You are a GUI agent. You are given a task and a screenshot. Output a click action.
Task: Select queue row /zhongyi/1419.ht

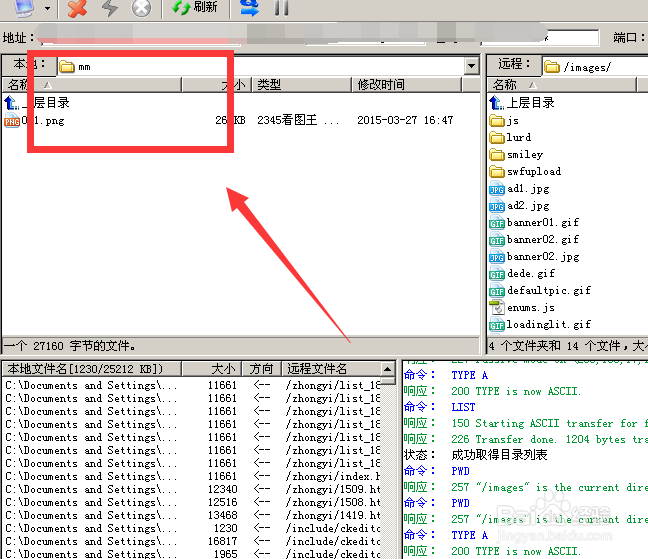coord(192,515)
